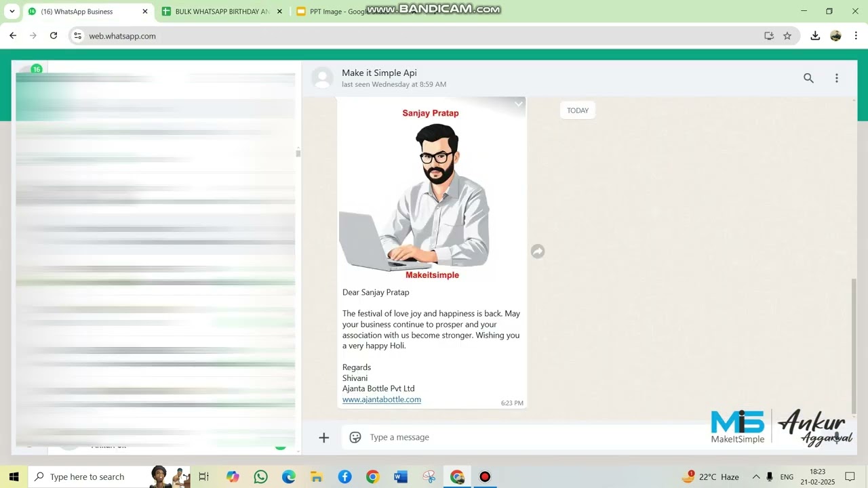Open Microsoft Word from the taskbar
Viewport: 868px width, 488px height.
(x=400, y=476)
